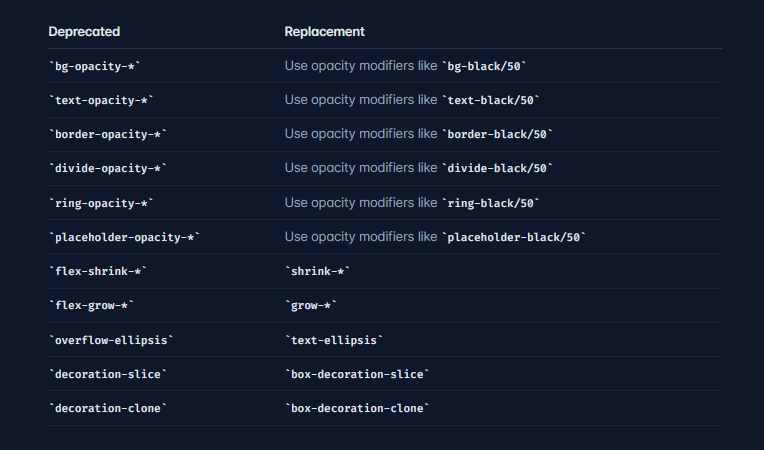Click the `shrink-*` replacement cell
Screen dimensions: 764x450
click(318, 271)
